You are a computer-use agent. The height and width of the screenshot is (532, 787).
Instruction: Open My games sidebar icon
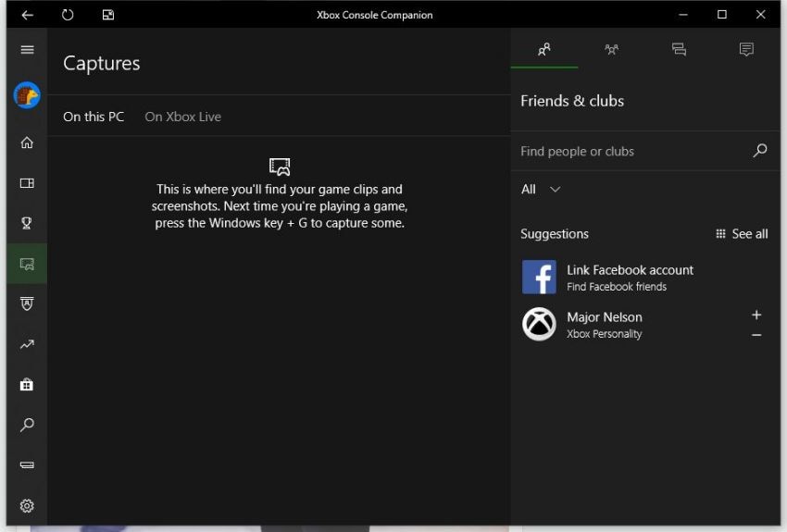27,183
